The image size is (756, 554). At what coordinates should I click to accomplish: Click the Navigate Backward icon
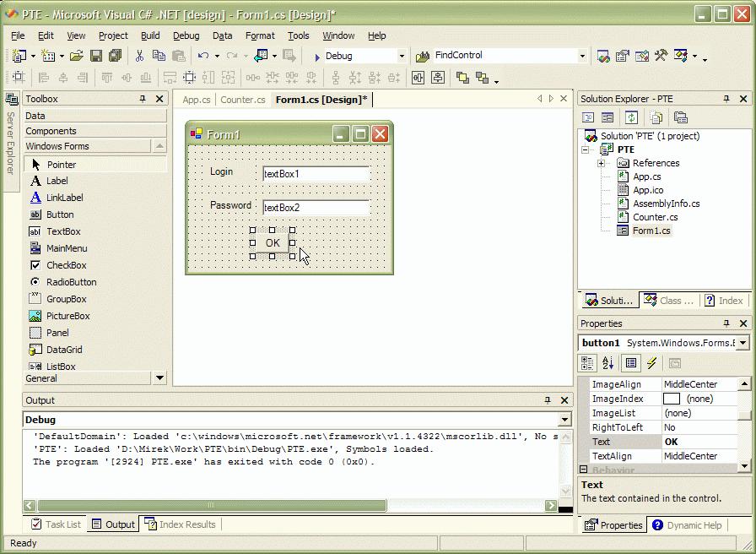[261, 56]
